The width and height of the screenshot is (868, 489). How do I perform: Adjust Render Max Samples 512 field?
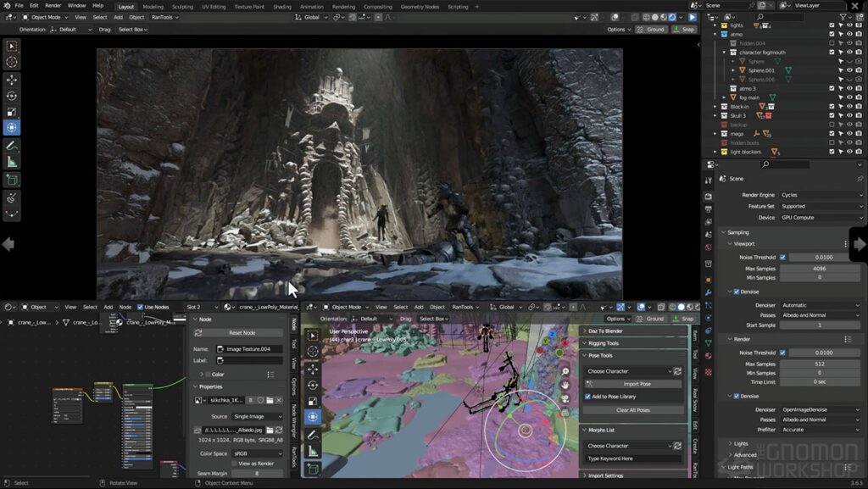tap(820, 364)
